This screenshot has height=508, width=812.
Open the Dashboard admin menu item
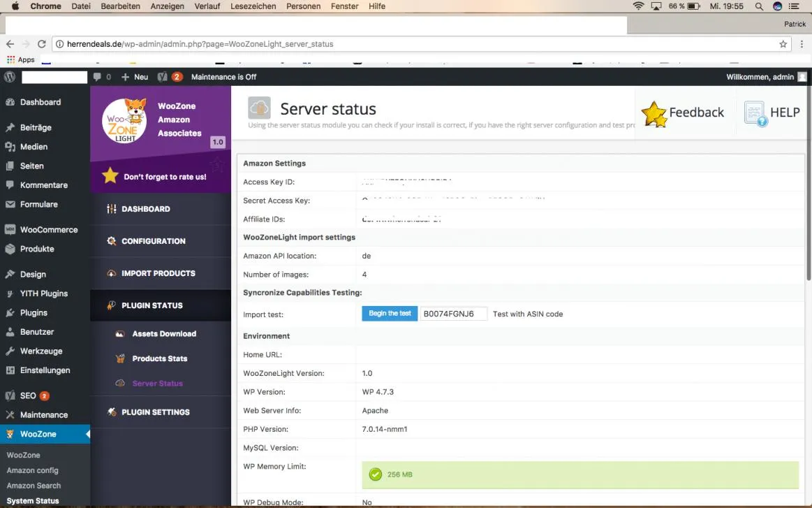[x=40, y=102]
